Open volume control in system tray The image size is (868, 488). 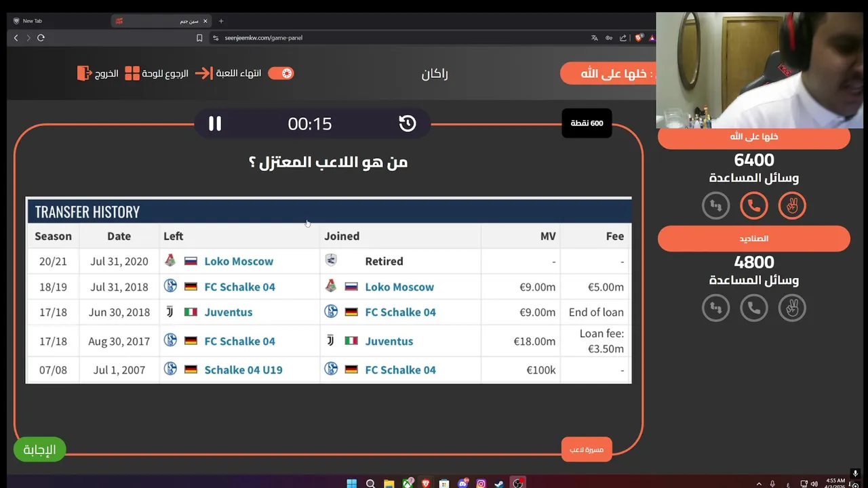tap(813, 483)
